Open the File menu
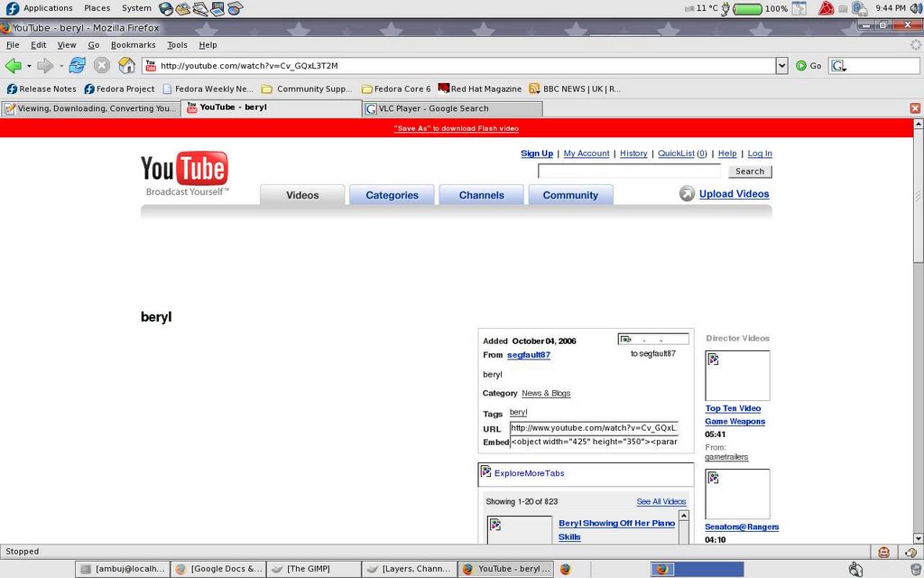Screen dimensions: 924x578 point(13,45)
